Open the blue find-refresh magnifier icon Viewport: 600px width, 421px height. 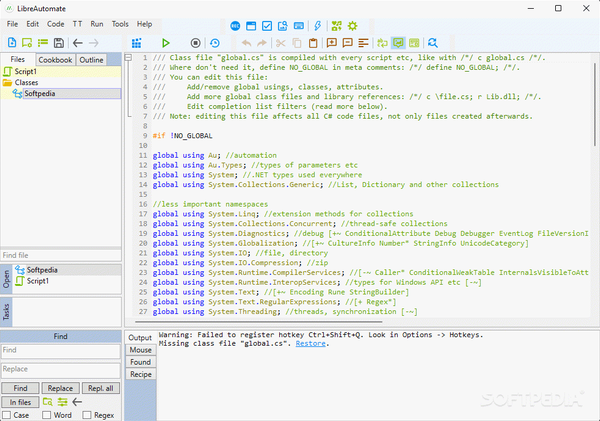click(x=433, y=43)
